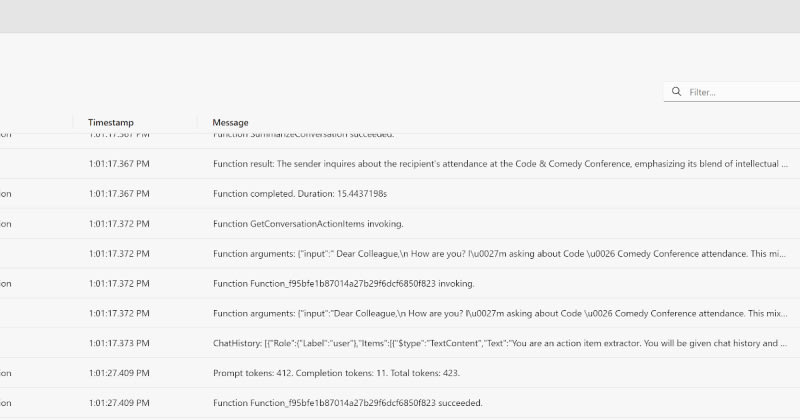Click the timestamp of the 'Function result' row

[119, 163]
